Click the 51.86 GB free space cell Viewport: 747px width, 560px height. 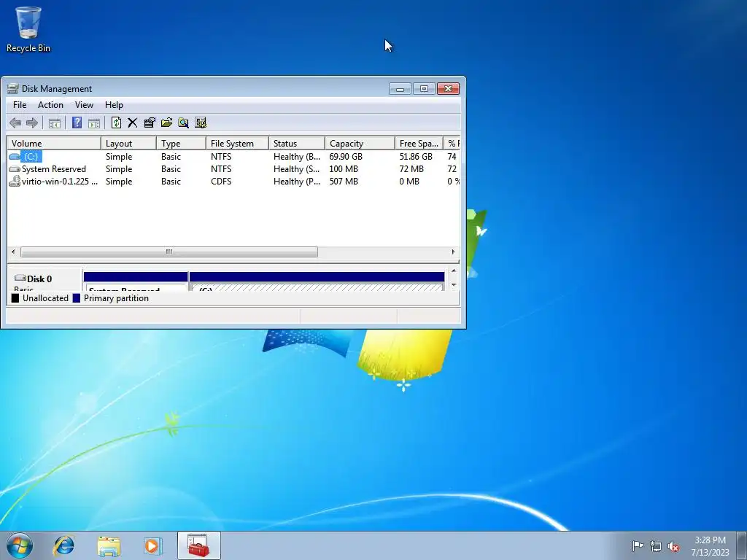pos(416,157)
